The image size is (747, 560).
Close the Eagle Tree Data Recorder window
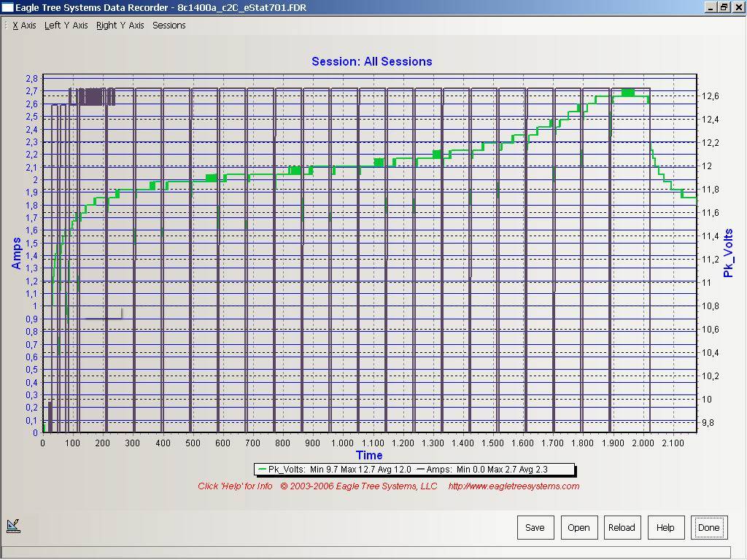[x=738, y=7]
